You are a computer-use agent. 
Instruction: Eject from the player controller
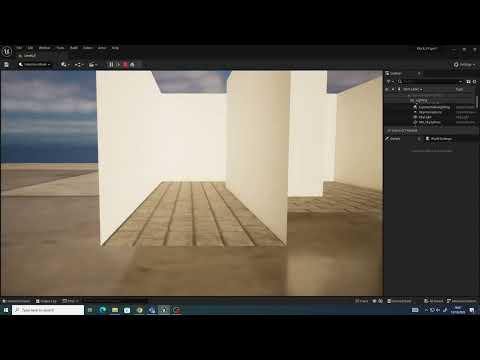pyautogui.click(x=132, y=64)
